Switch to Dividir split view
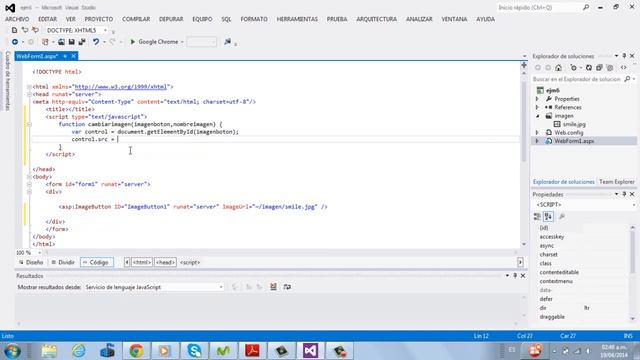 click(x=63, y=262)
